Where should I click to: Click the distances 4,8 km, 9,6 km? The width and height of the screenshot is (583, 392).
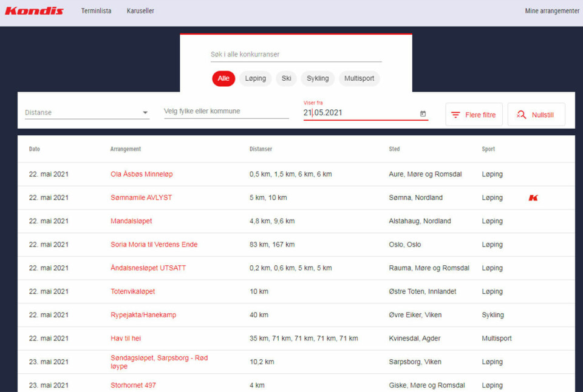click(x=272, y=221)
